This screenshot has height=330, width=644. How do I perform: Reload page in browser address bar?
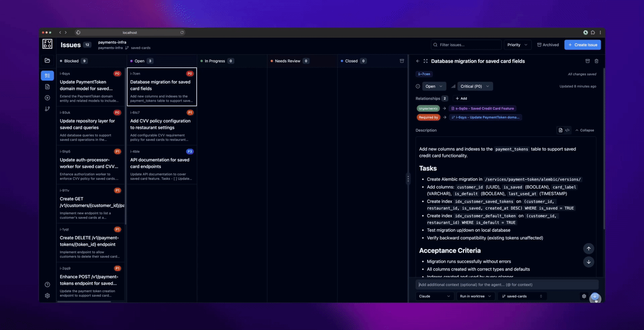tap(182, 33)
